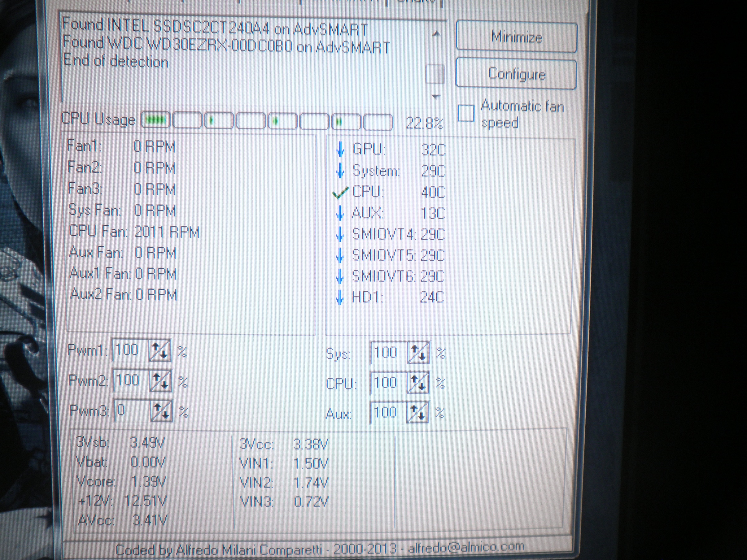Click the GPU temperature down-arrow icon
Viewport: 747px width, 560px height.
[340, 149]
